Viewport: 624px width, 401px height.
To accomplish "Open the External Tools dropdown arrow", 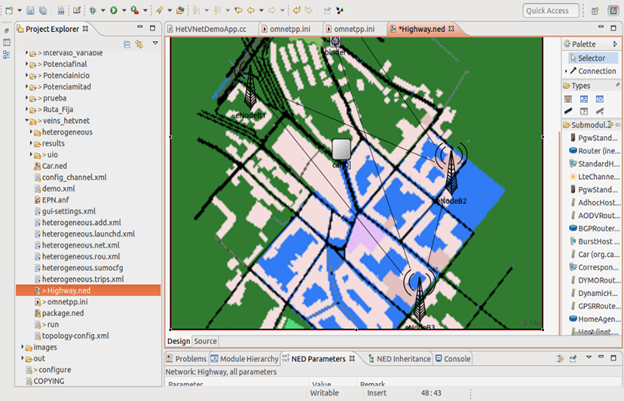I will pyautogui.click(x=145, y=10).
